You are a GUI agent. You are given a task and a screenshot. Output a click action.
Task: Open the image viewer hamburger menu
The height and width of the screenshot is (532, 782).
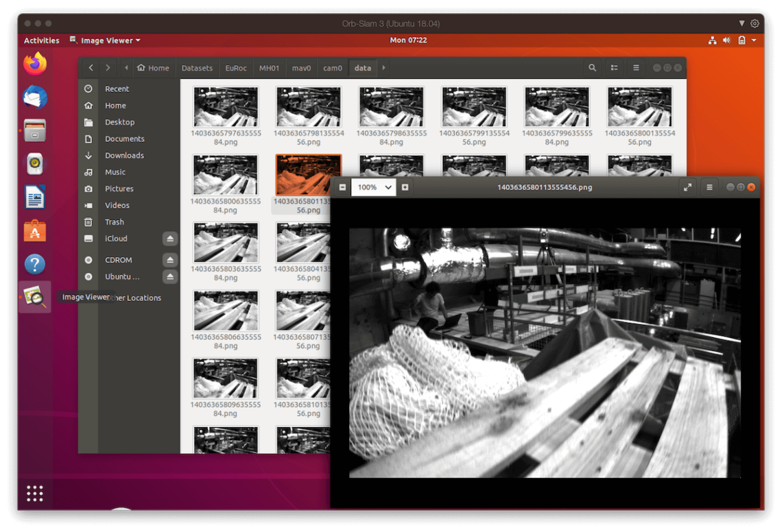tap(709, 187)
